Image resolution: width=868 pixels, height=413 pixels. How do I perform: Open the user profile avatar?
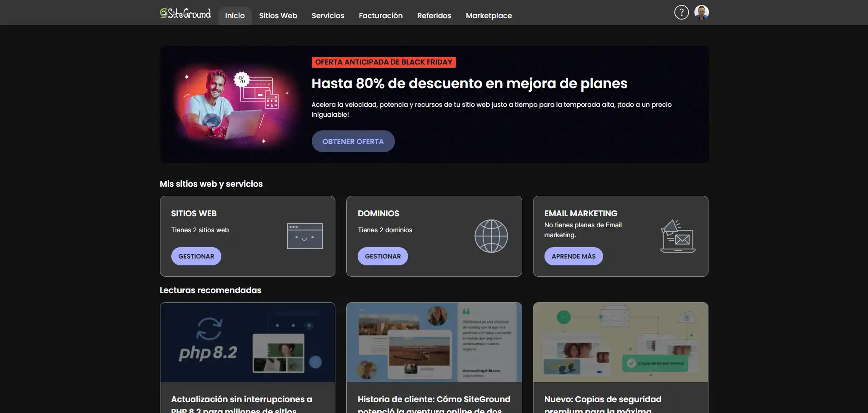702,12
